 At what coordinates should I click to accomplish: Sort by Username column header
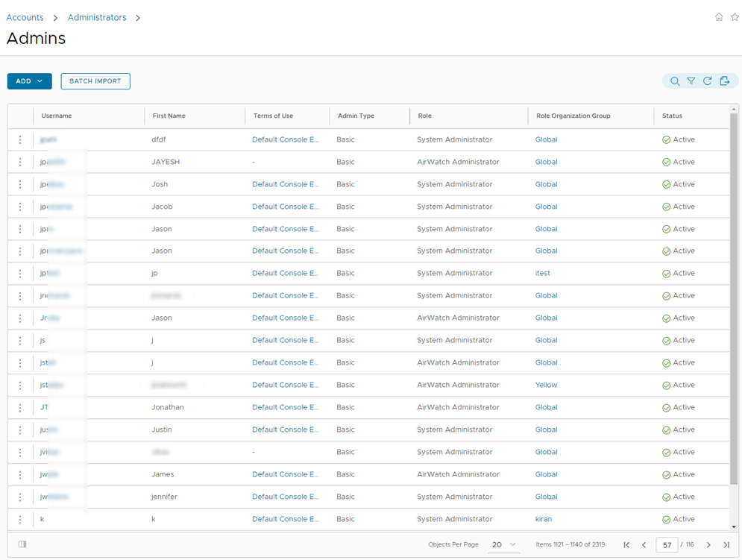(x=57, y=116)
